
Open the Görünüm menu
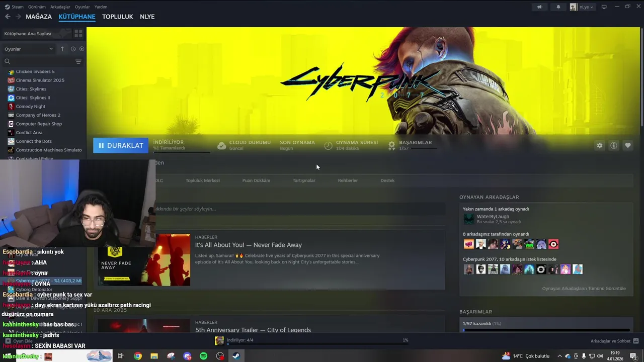coord(37,7)
